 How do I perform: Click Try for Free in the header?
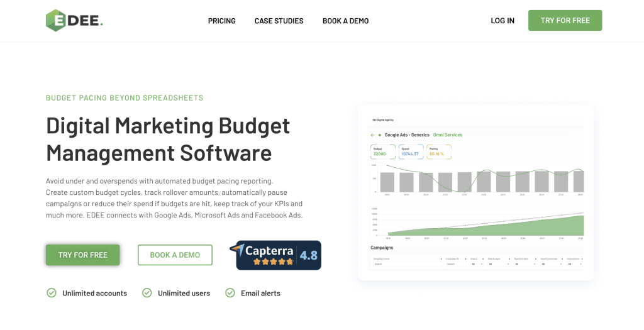point(565,21)
